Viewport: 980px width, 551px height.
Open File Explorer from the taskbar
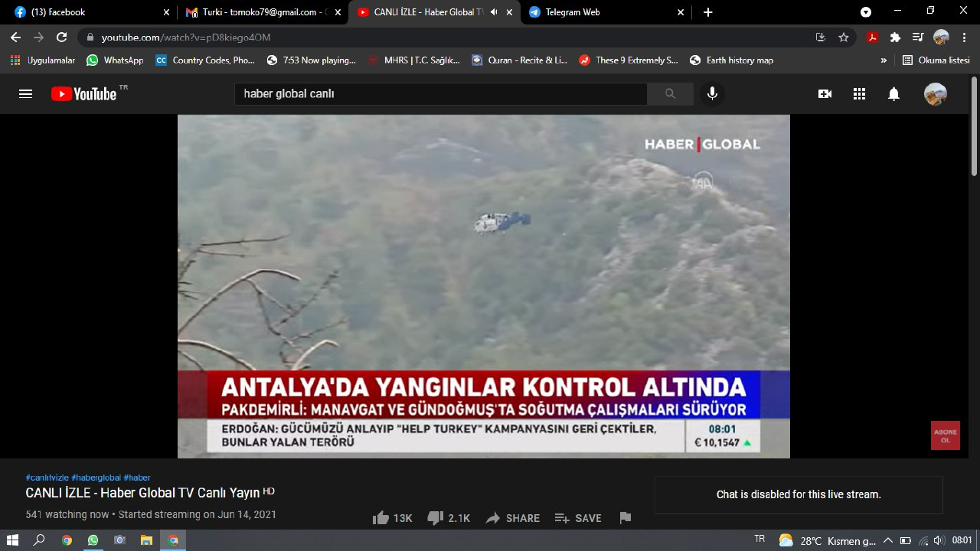click(146, 540)
